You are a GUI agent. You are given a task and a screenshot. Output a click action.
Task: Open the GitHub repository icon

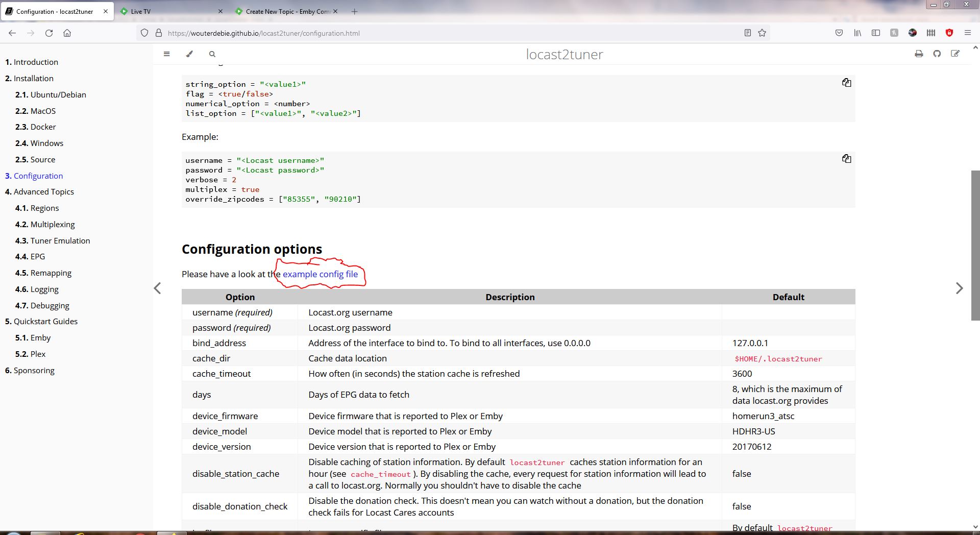(937, 54)
